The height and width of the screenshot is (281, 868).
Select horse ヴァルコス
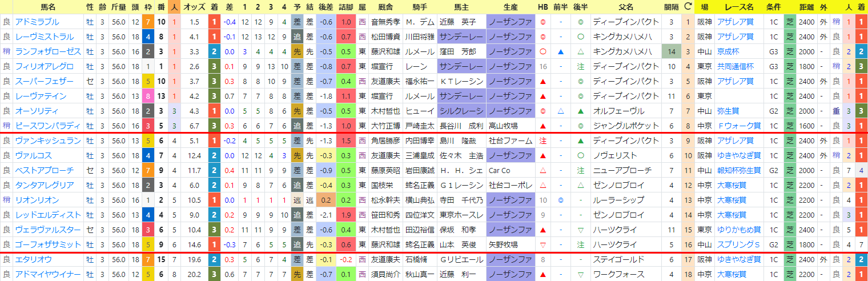[x=34, y=156]
